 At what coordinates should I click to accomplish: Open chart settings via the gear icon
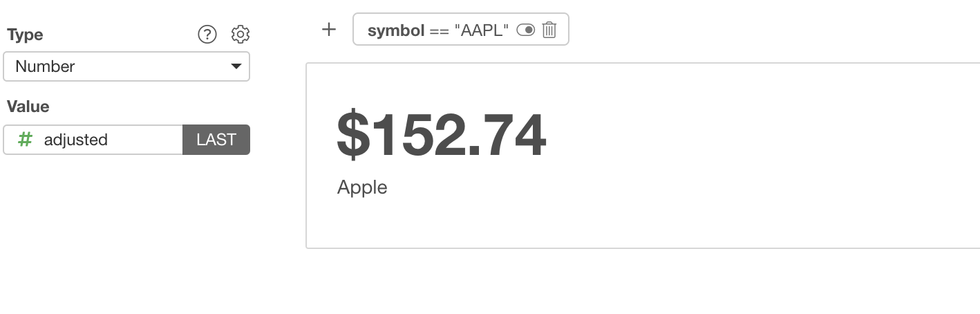[240, 34]
